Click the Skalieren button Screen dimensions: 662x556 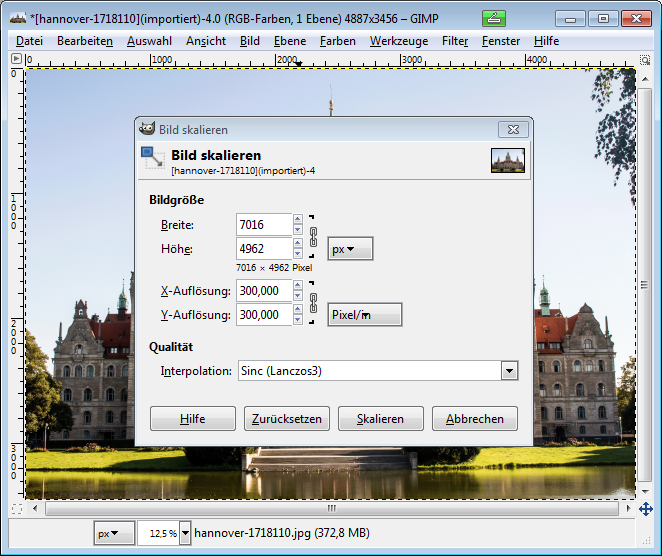380,419
